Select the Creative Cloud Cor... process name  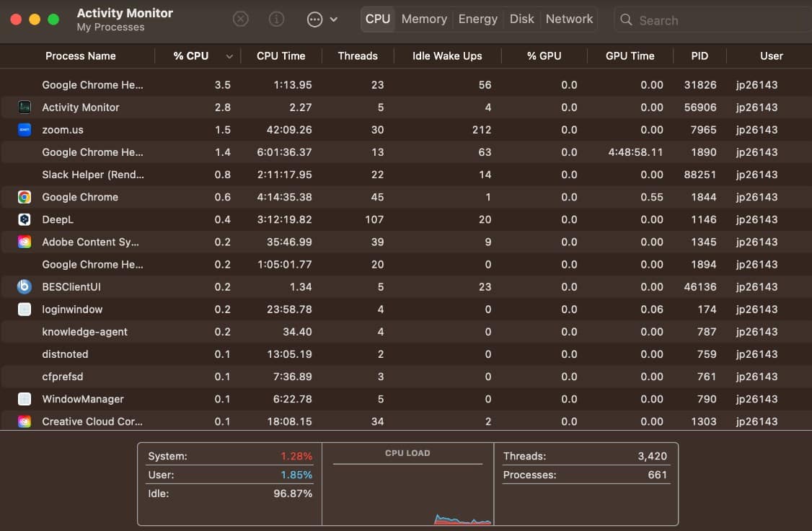pyautogui.click(x=92, y=421)
